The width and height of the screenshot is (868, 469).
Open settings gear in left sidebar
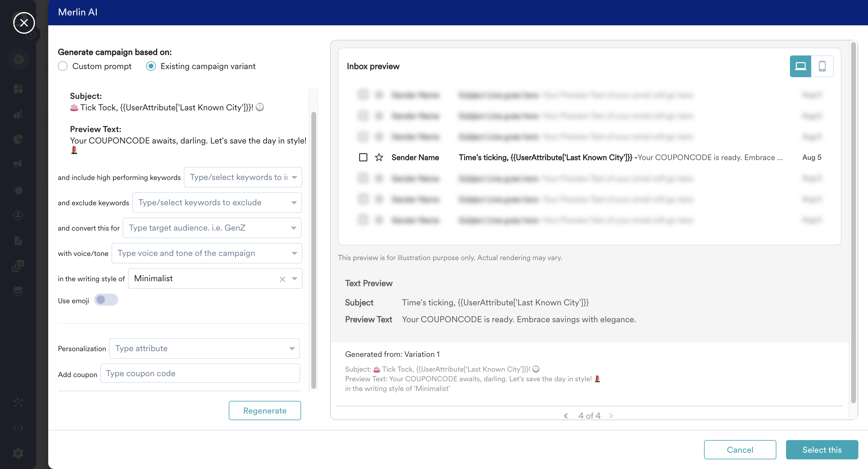click(18, 453)
